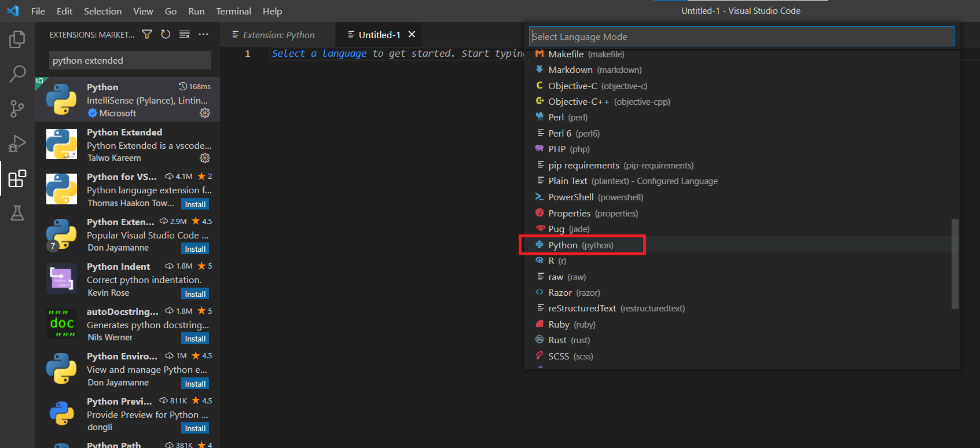Refresh the extensions list
The height and width of the screenshot is (448, 980).
point(166,35)
